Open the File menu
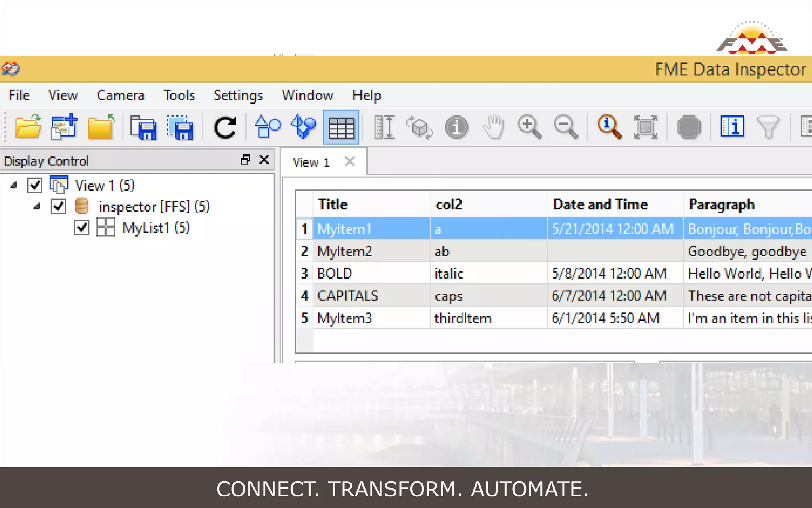 pos(19,95)
